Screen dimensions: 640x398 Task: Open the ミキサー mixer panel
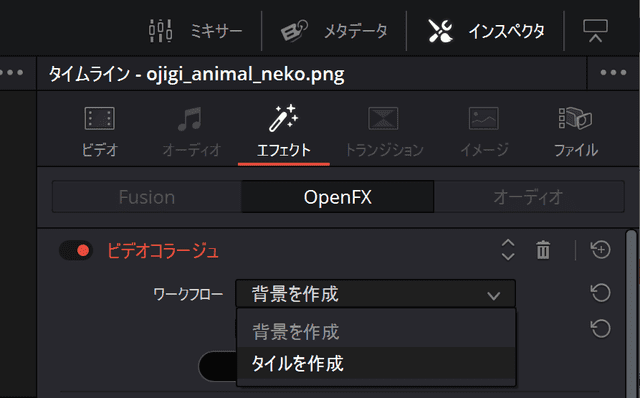click(x=195, y=31)
